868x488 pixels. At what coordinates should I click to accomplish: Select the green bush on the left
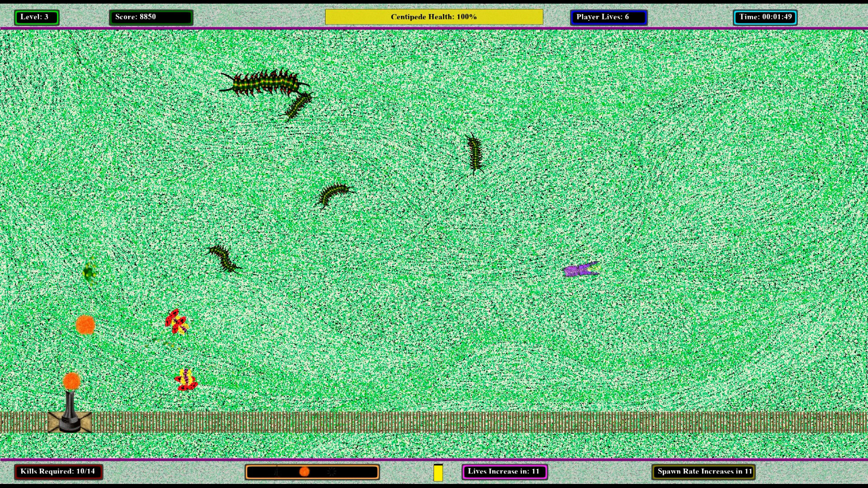coord(90,271)
